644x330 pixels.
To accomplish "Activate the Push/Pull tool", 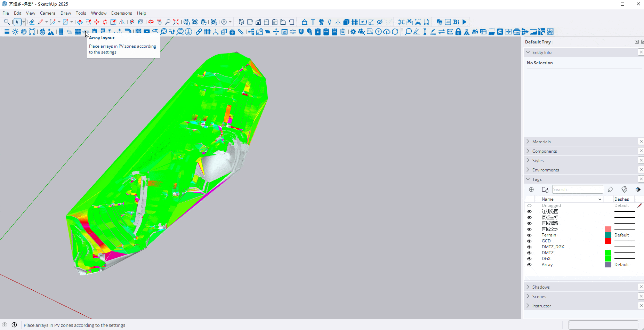I will [80, 22].
